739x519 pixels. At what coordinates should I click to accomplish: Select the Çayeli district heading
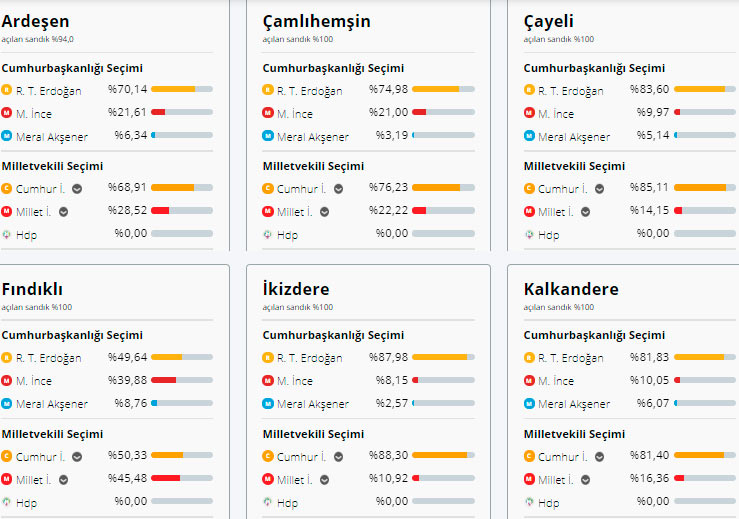point(549,21)
